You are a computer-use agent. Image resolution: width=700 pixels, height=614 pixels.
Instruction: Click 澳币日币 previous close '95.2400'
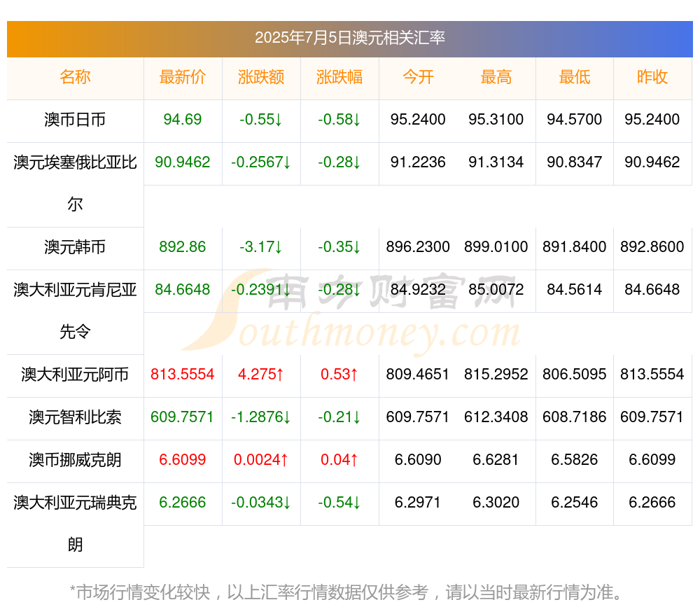(x=652, y=120)
